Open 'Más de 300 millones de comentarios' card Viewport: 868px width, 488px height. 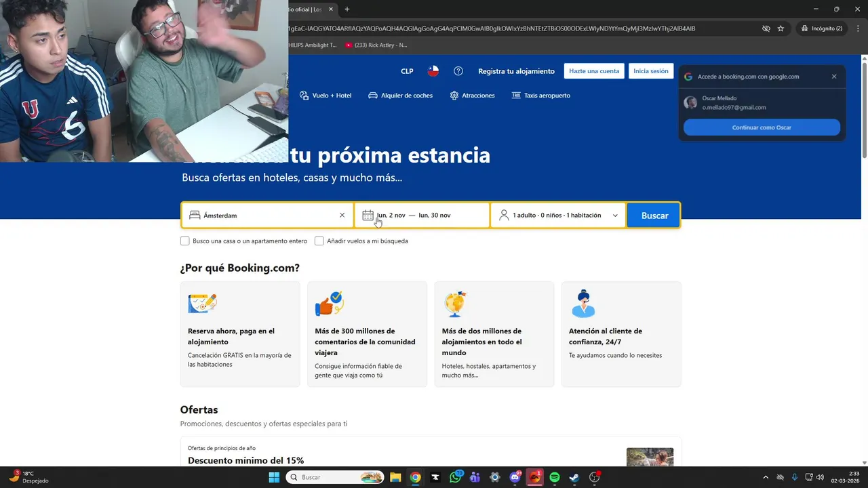tap(367, 334)
